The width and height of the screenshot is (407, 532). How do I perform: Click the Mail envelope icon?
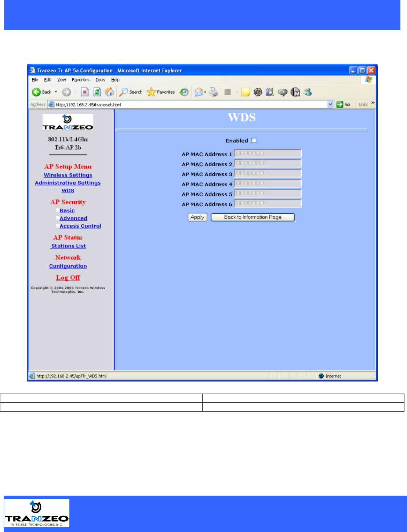(199, 92)
